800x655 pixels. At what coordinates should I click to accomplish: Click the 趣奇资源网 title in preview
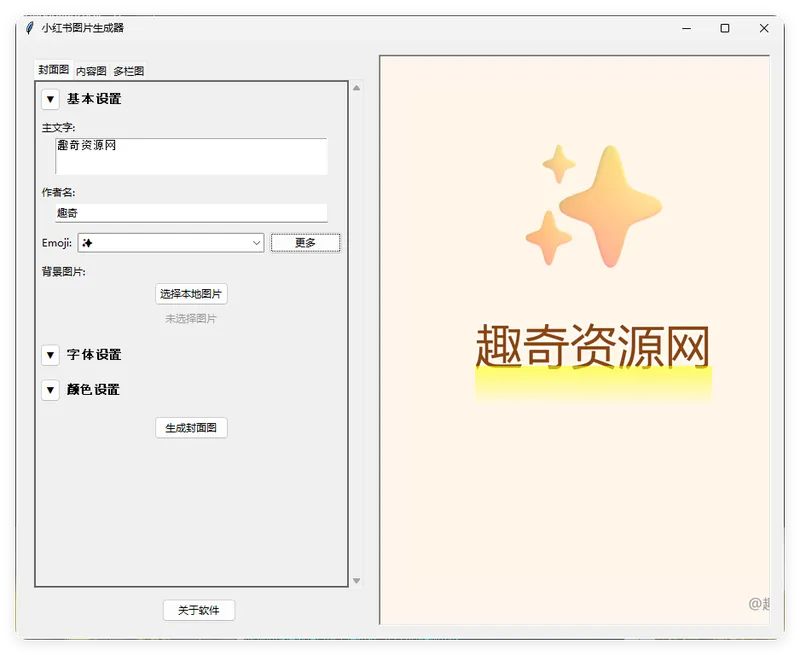coord(593,346)
